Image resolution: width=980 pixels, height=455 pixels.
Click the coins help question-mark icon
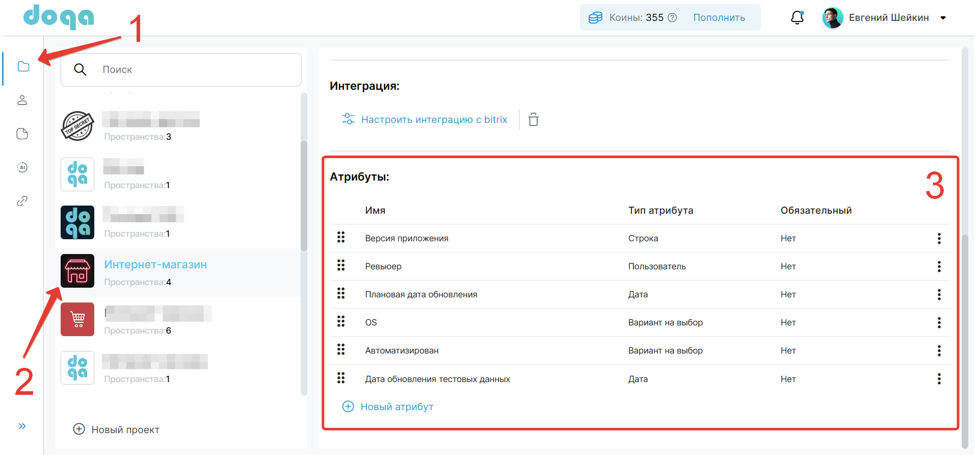click(672, 18)
